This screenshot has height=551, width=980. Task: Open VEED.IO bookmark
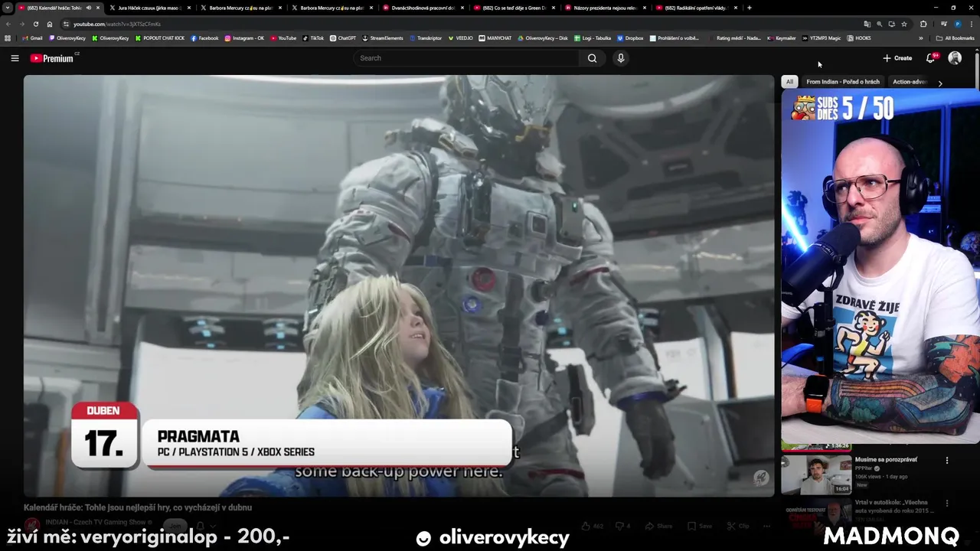(461, 37)
